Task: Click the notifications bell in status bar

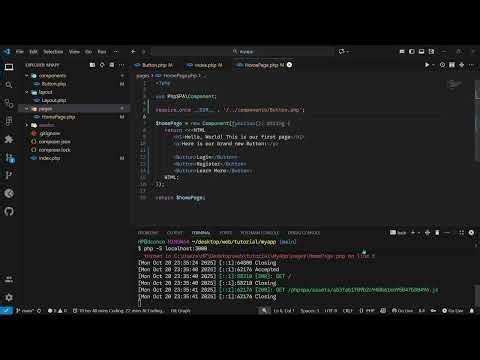Action: pyautogui.click(x=472, y=311)
